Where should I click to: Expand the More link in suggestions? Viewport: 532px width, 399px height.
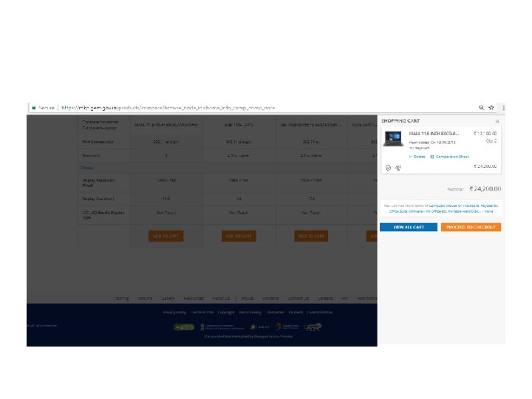tap(488, 211)
